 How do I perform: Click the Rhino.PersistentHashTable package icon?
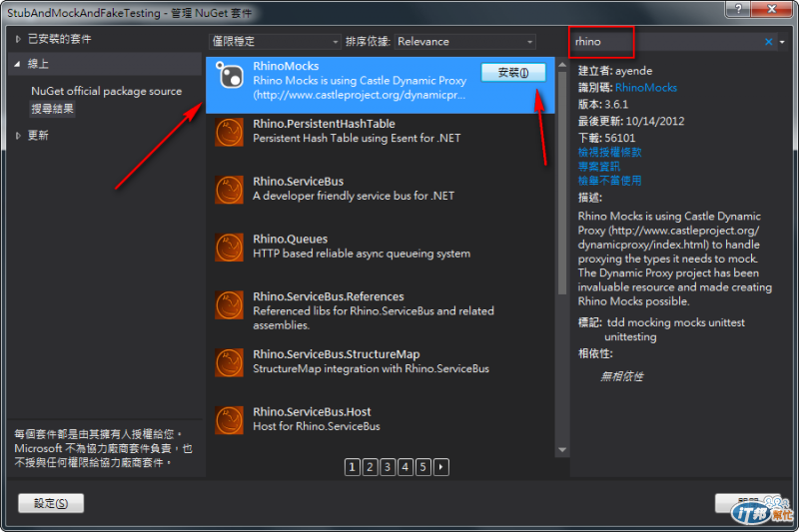229,133
